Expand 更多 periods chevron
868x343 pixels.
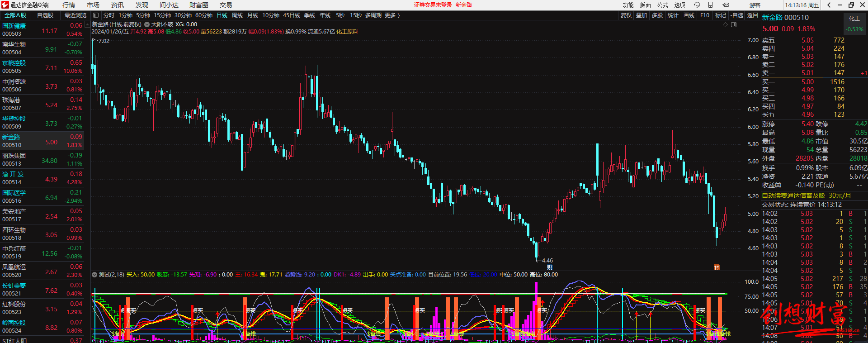pos(398,15)
